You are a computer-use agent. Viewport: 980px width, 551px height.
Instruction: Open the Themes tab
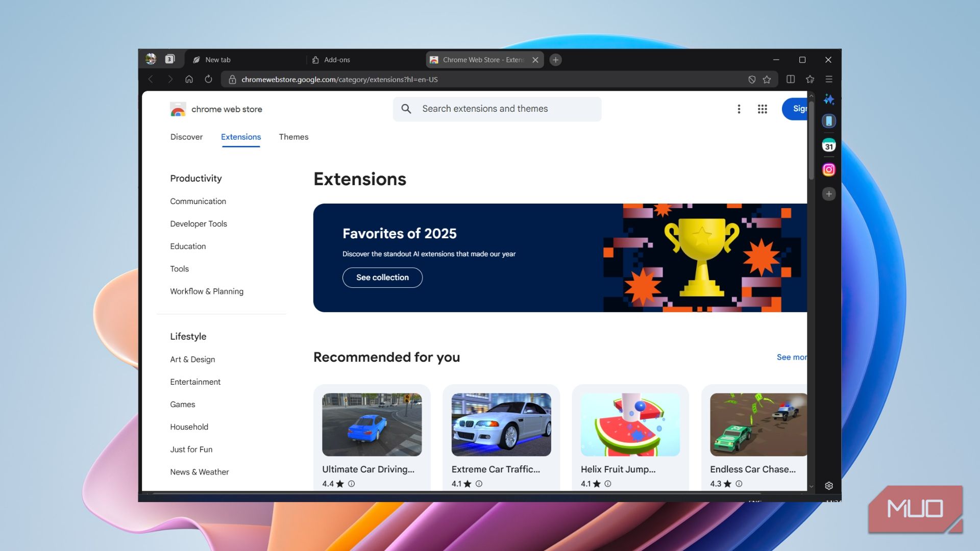[293, 137]
